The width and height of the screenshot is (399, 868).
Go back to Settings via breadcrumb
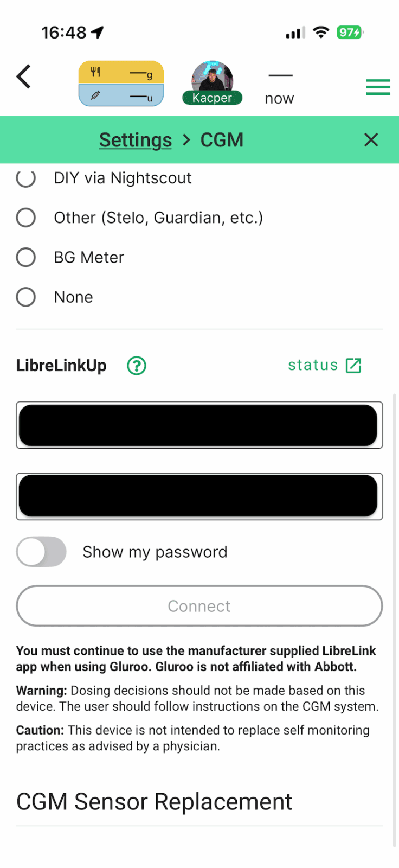click(x=136, y=140)
